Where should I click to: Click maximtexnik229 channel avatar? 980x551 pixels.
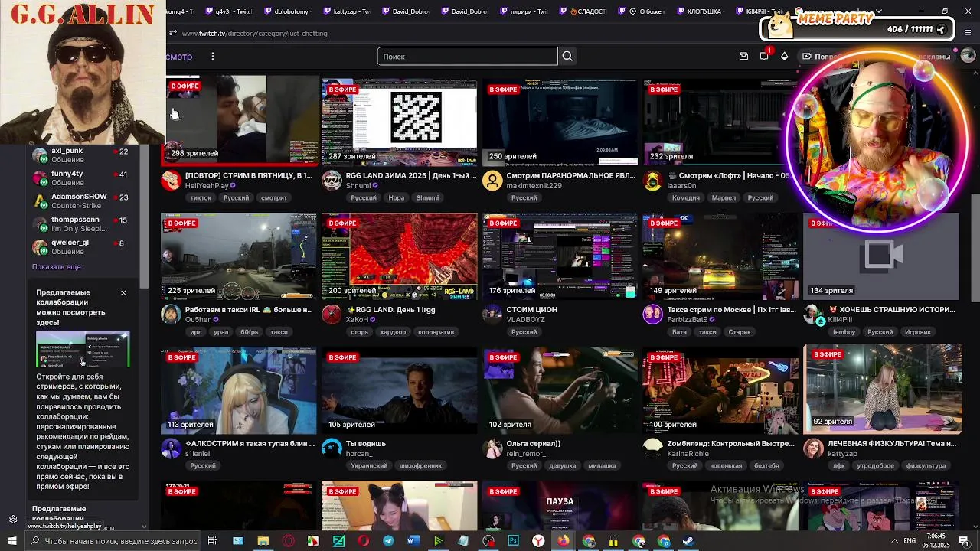point(492,181)
